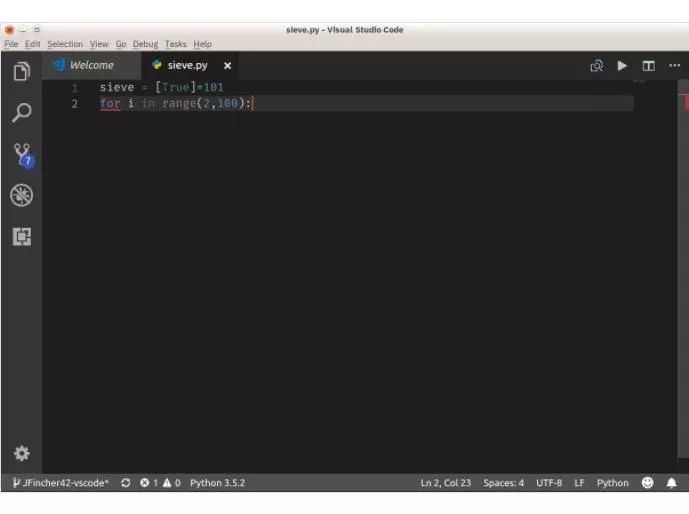The image size is (689, 514).
Task: Open the Search view in activity bar
Action: pyautogui.click(x=22, y=113)
